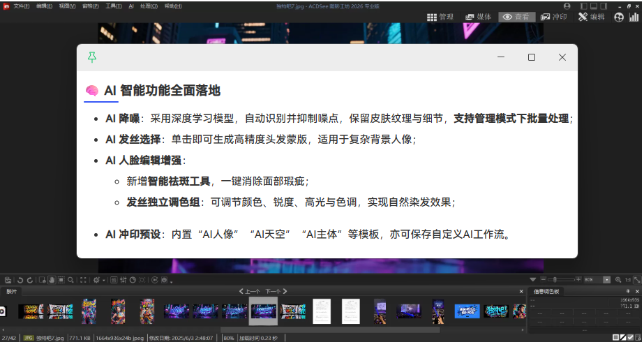Select the zoom magnifier tool in the toolbar
Viewport: 644px width, 342px height.
[71, 280]
